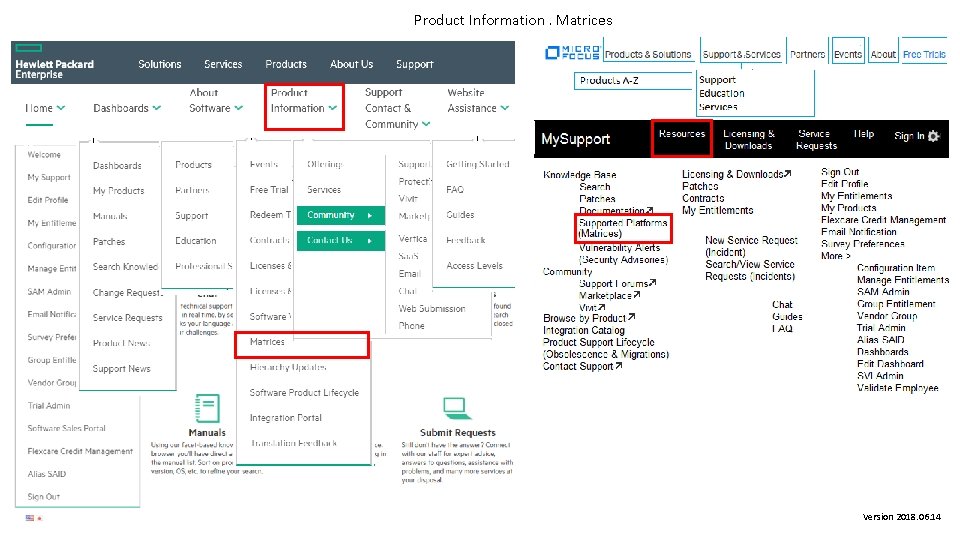Expand the About Software dropdown

[x=216, y=100]
